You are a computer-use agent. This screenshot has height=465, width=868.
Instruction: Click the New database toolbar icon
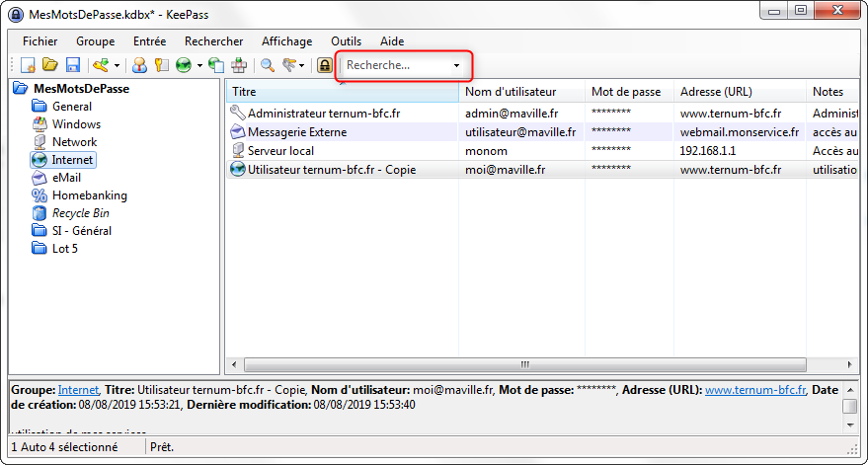pyautogui.click(x=29, y=66)
